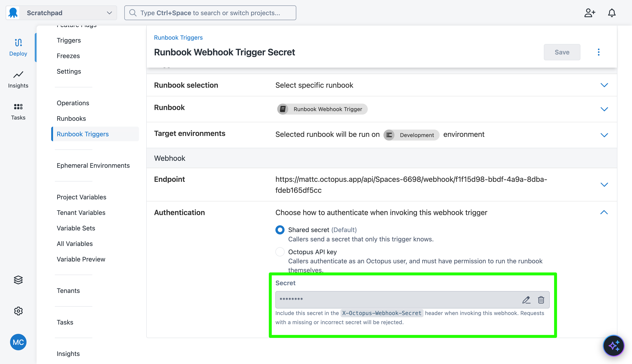Open the Tasks grid icon in left rail
632x364 pixels.
pyautogui.click(x=18, y=107)
